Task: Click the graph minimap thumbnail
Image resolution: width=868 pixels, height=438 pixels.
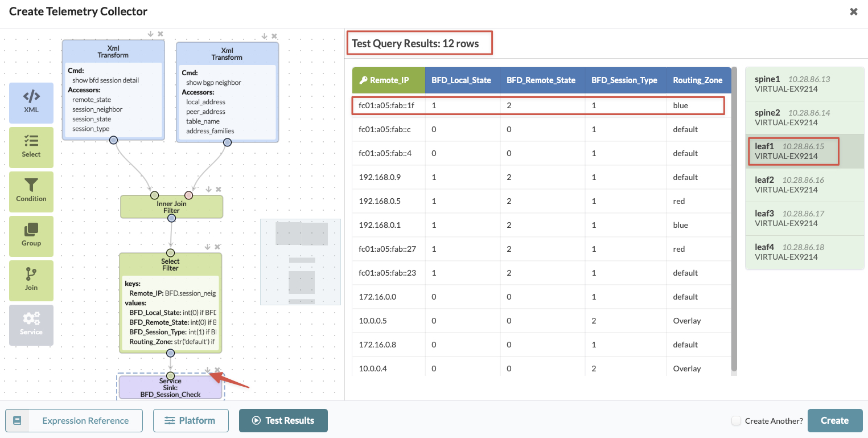Action: coord(301,262)
